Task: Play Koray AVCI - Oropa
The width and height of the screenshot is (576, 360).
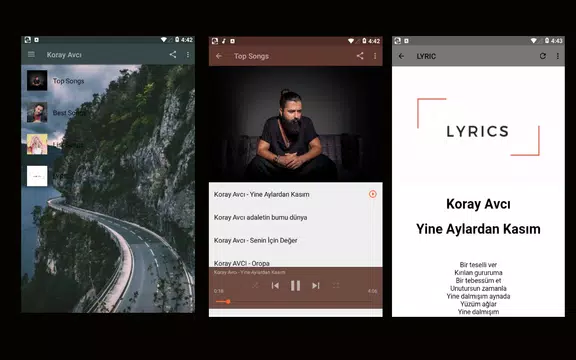Action: pyautogui.click(x=296, y=262)
